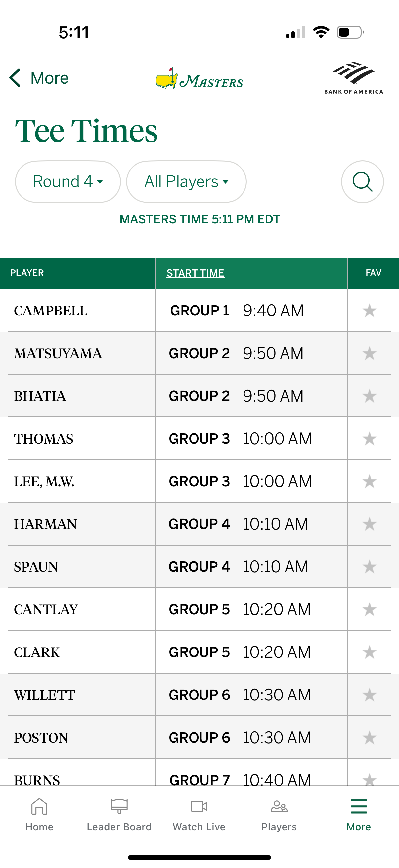Tap the Home icon in bottom navigation
399x868 pixels.
[x=39, y=817]
